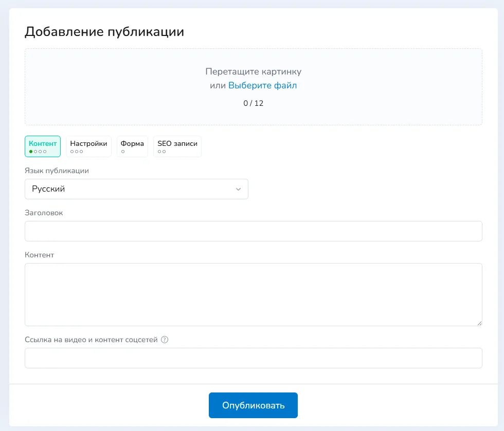Screen dimensions: 504x431
Task: Click inside the Контент text area
Action: (253, 294)
